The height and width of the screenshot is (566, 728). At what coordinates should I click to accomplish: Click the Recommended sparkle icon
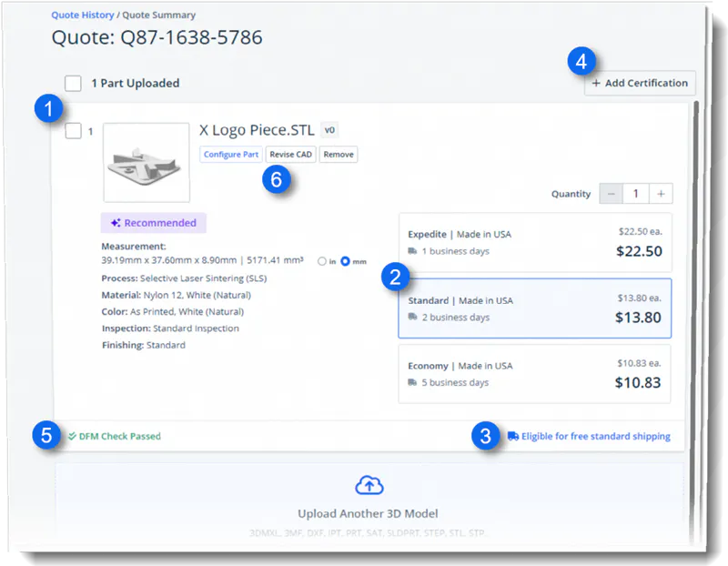point(116,223)
